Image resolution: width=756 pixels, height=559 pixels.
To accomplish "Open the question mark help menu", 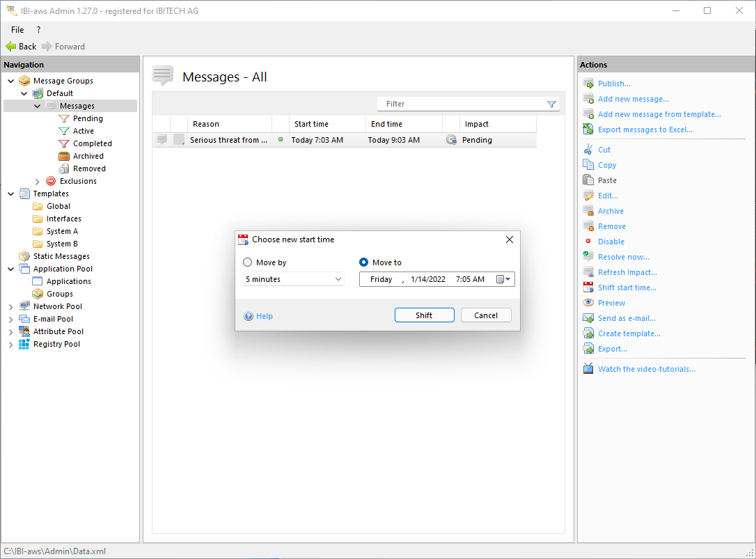I will click(38, 30).
